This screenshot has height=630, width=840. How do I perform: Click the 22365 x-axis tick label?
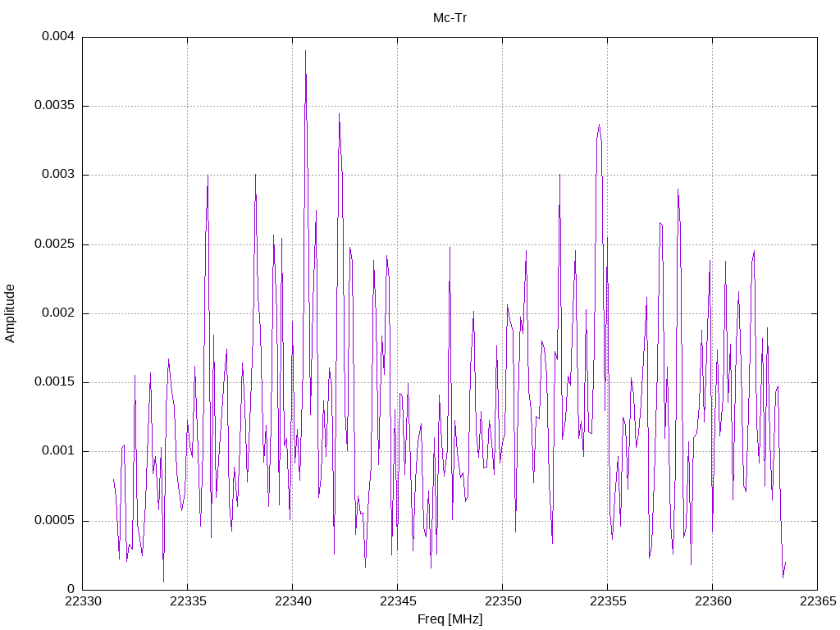coord(818,601)
